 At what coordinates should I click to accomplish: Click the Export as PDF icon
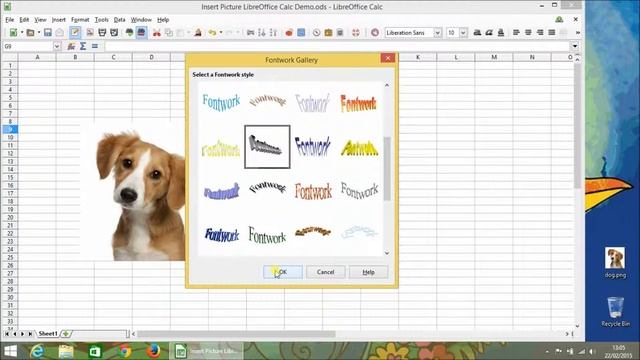point(90,33)
